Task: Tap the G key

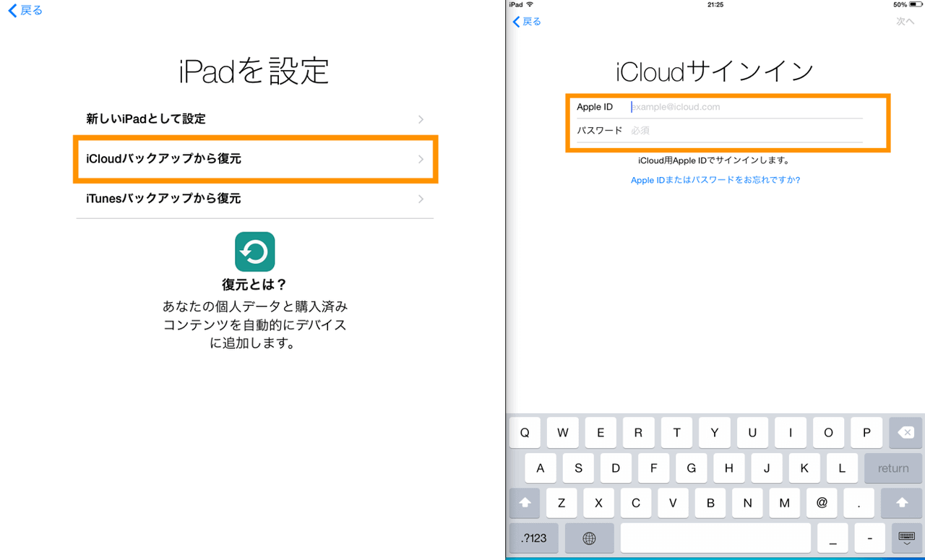Action: point(692,468)
